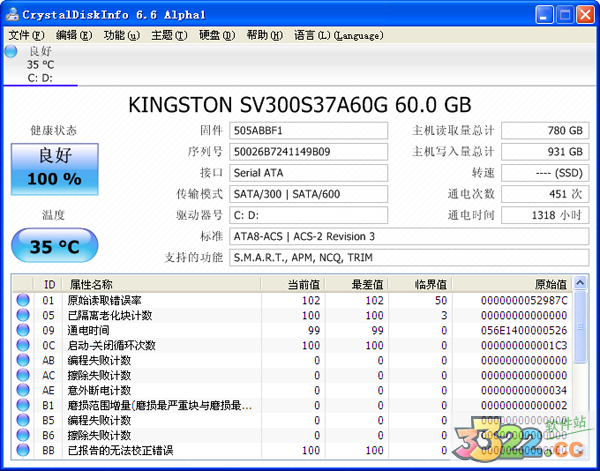Viewport: 600px width, 471px height.
Task: Click the 当前值 column header
Action: 293,284
